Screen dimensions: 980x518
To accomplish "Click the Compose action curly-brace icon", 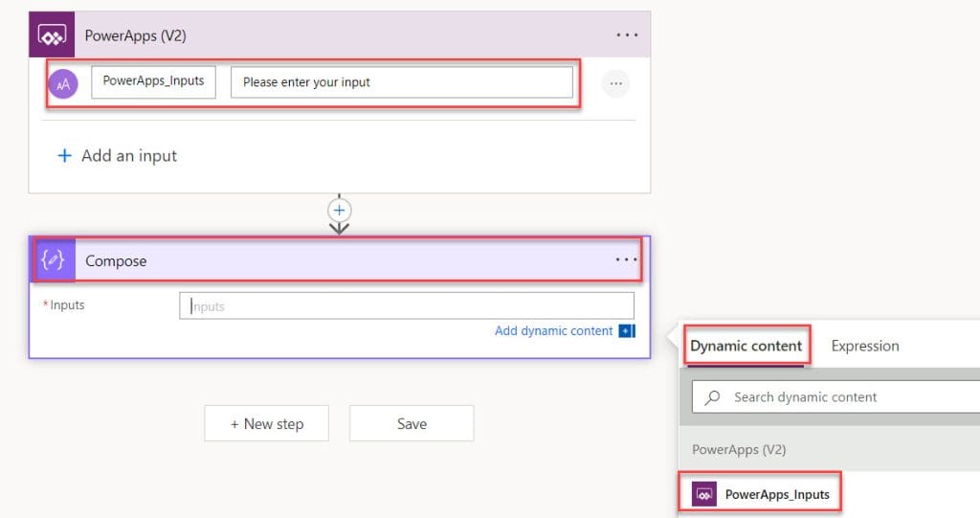I will click(x=54, y=259).
